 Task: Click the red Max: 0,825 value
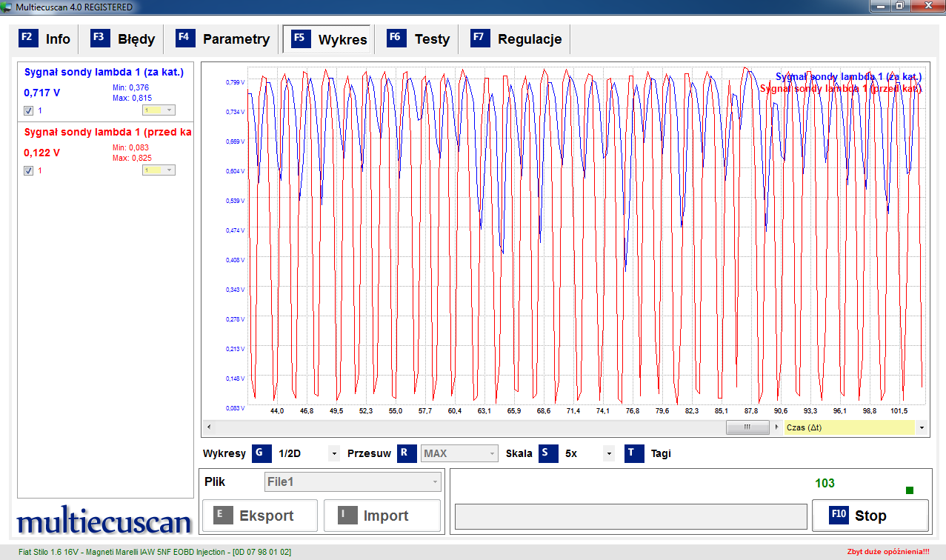(132, 158)
